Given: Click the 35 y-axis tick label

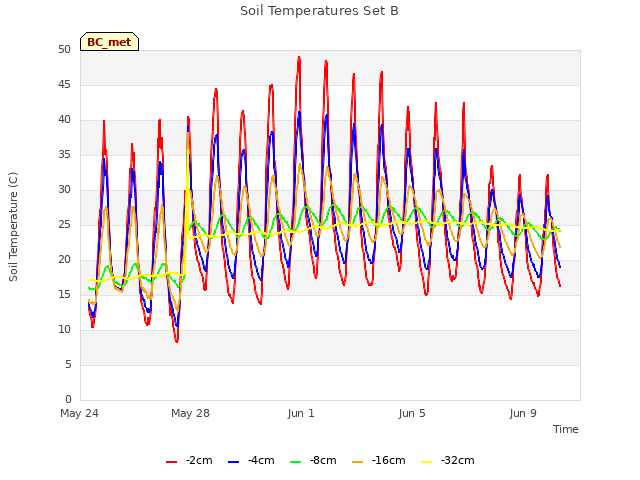Looking at the screenshot, I should (x=64, y=155).
